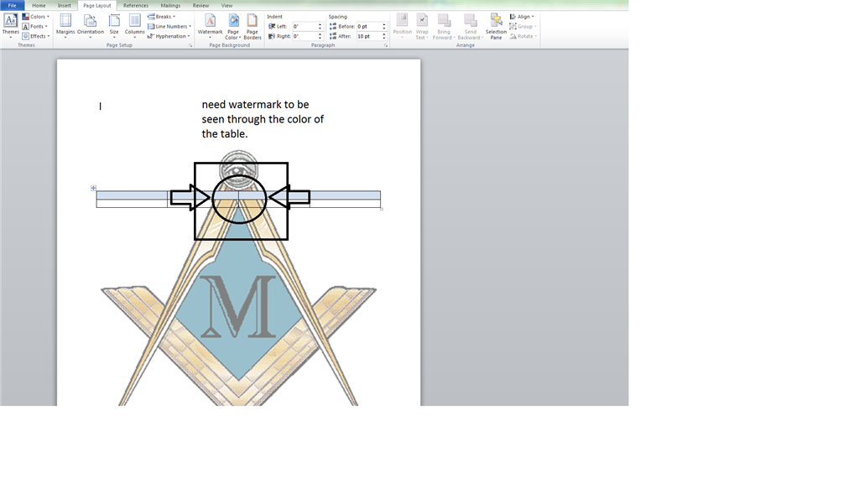
Task: Increase Spacing Before value
Action: [x=384, y=24]
